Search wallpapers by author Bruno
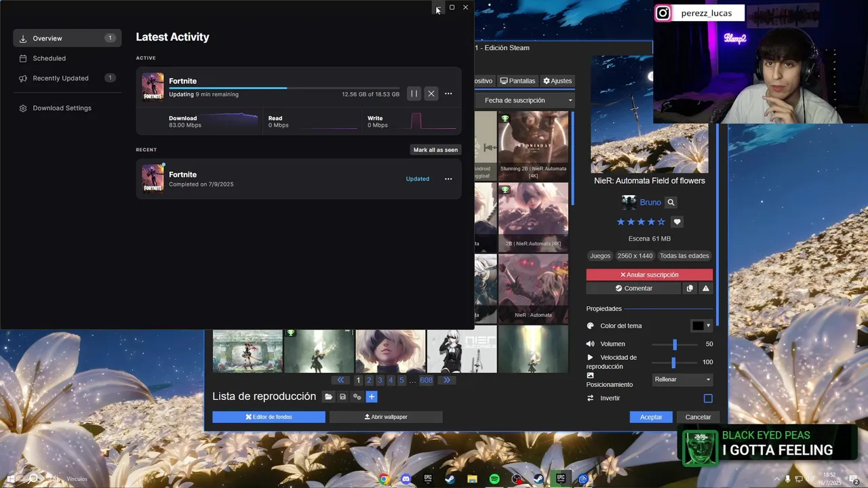 671,202
